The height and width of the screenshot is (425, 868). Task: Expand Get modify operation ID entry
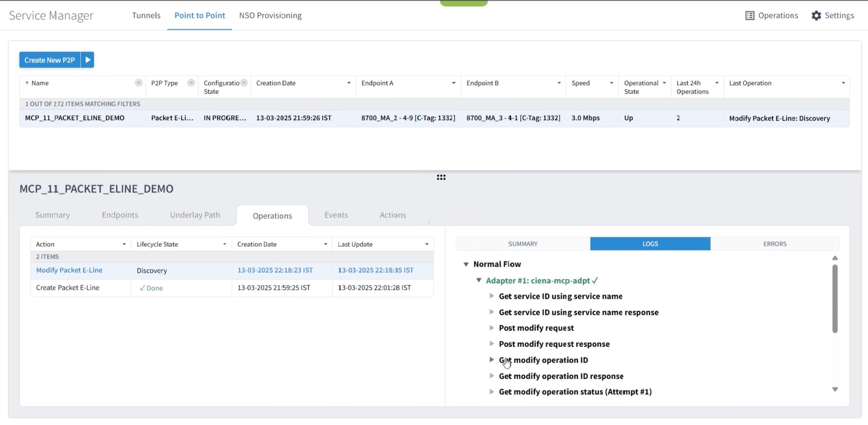click(492, 360)
